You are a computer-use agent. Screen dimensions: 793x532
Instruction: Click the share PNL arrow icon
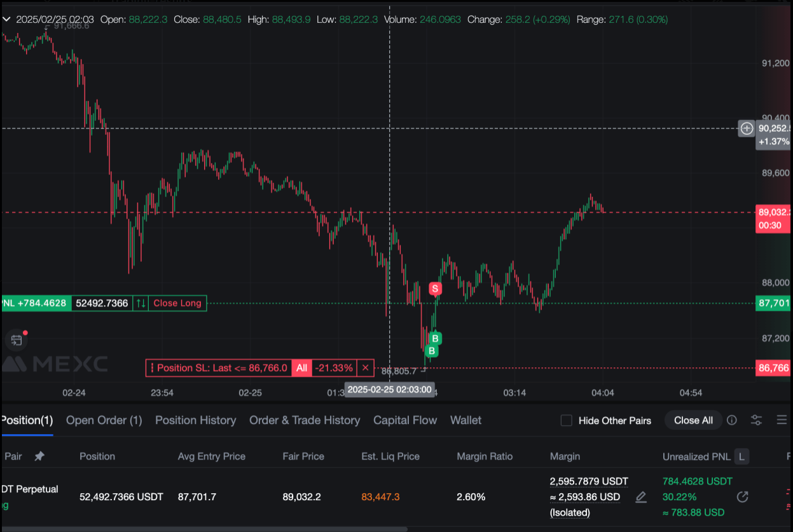point(742,497)
